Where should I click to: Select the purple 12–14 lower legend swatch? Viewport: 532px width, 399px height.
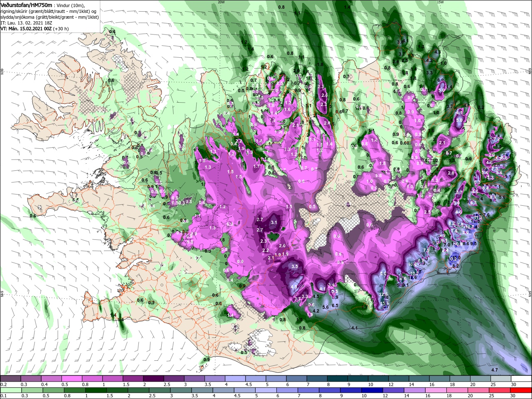tap(393, 390)
